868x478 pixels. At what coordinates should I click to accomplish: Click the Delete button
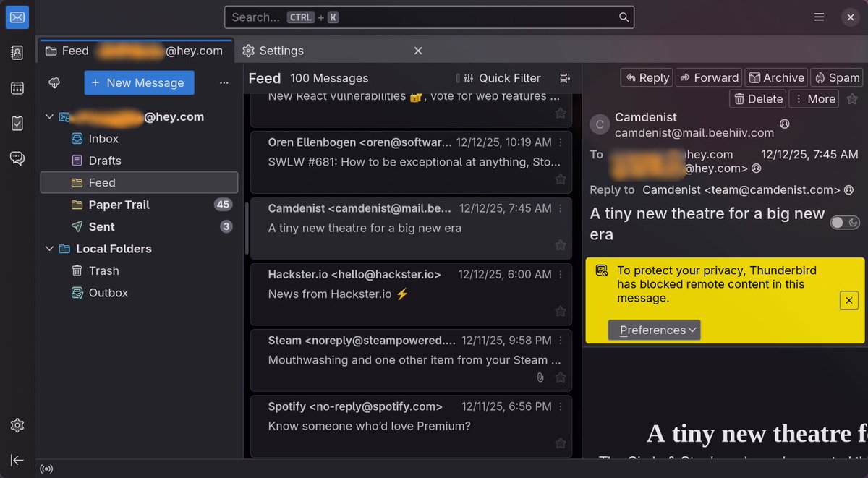click(x=758, y=99)
